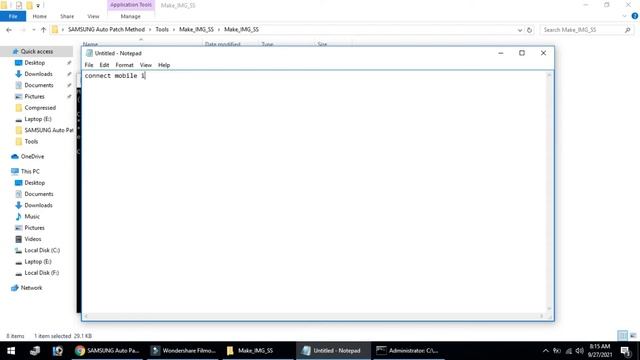Screen dimensions: 640x360
Task: Open volume control in system tray
Action: tap(580, 351)
